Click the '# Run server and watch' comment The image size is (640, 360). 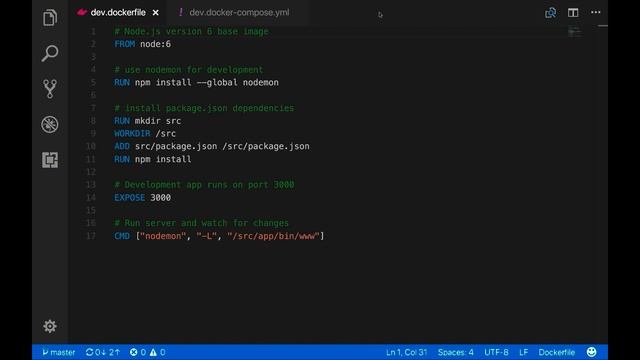pyautogui.click(x=201, y=223)
